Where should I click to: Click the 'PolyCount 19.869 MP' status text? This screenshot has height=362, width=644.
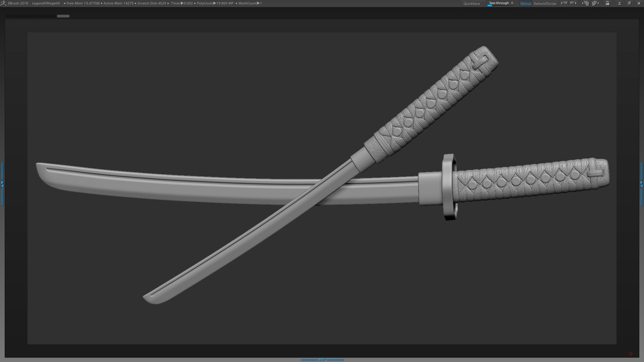(215, 3)
